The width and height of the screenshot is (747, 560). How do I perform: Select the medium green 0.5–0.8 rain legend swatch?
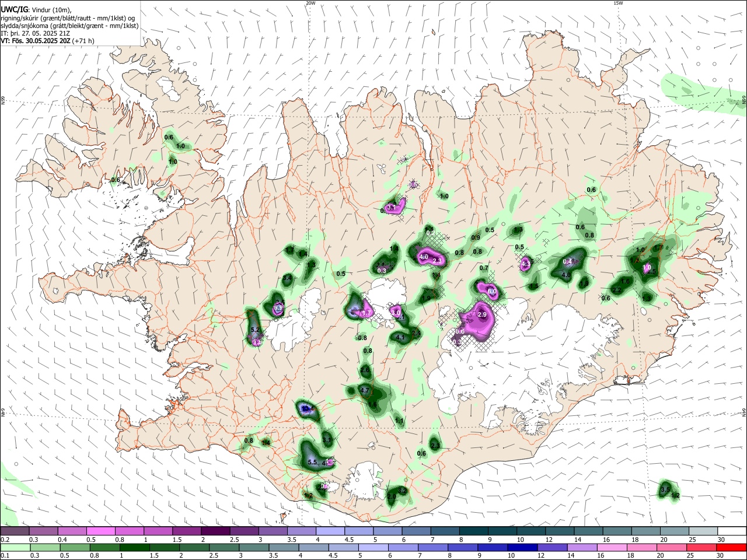click(x=75, y=547)
